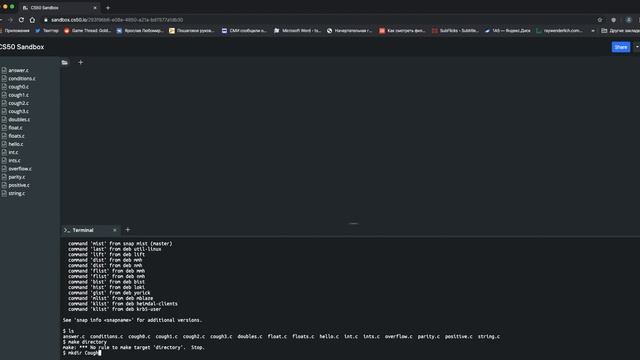
Task: Expand the bookmarks overflow chevron
Action: coord(593,31)
